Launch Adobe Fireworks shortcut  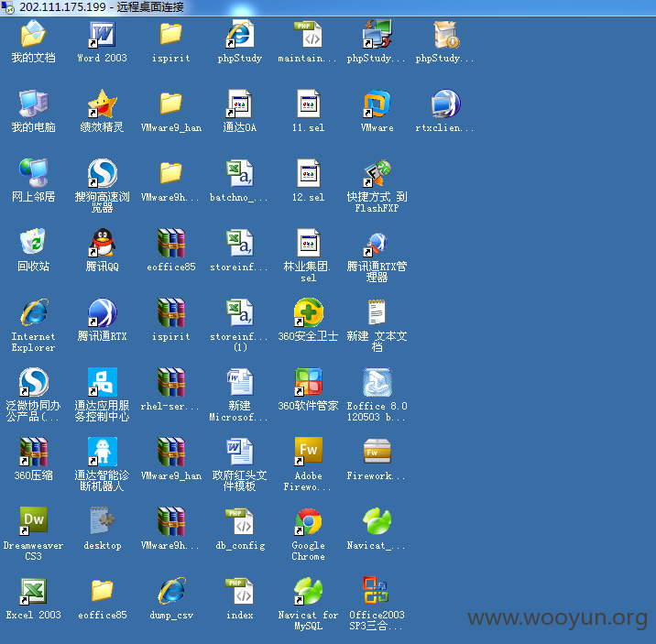tap(309, 451)
